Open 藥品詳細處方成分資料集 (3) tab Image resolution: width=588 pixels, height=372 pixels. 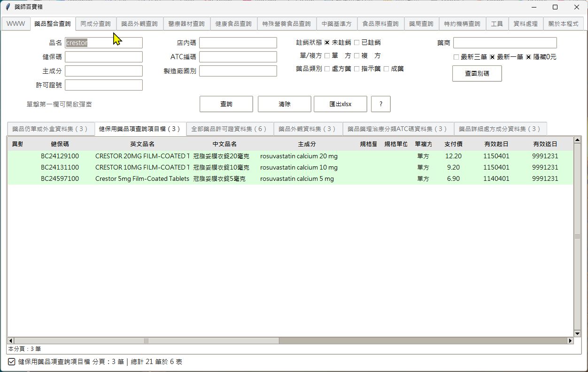pyautogui.click(x=500, y=129)
